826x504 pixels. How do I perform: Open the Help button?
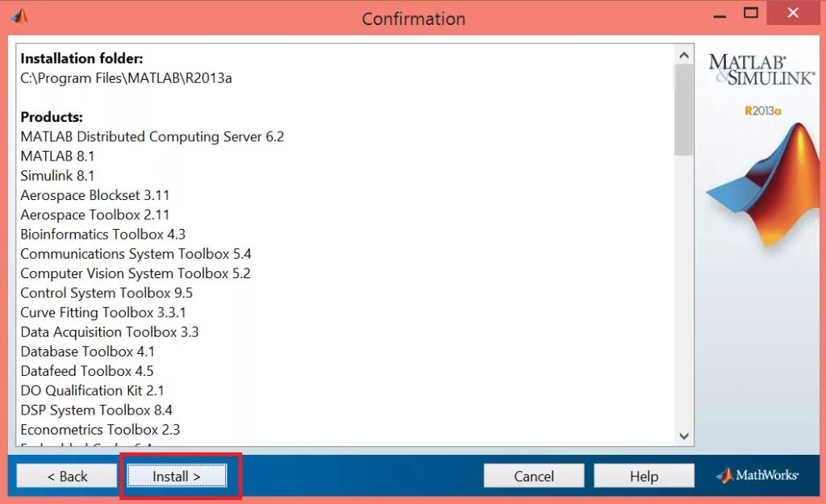click(x=644, y=476)
